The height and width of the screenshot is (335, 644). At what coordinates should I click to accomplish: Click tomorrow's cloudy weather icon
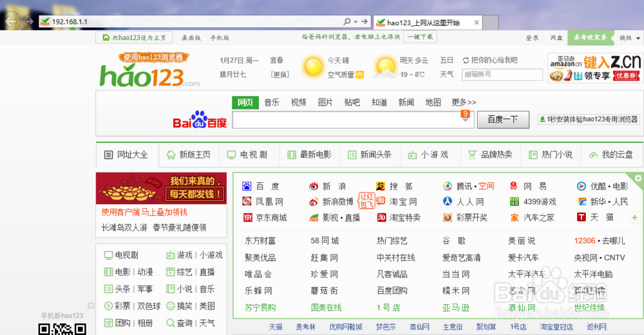point(385,67)
